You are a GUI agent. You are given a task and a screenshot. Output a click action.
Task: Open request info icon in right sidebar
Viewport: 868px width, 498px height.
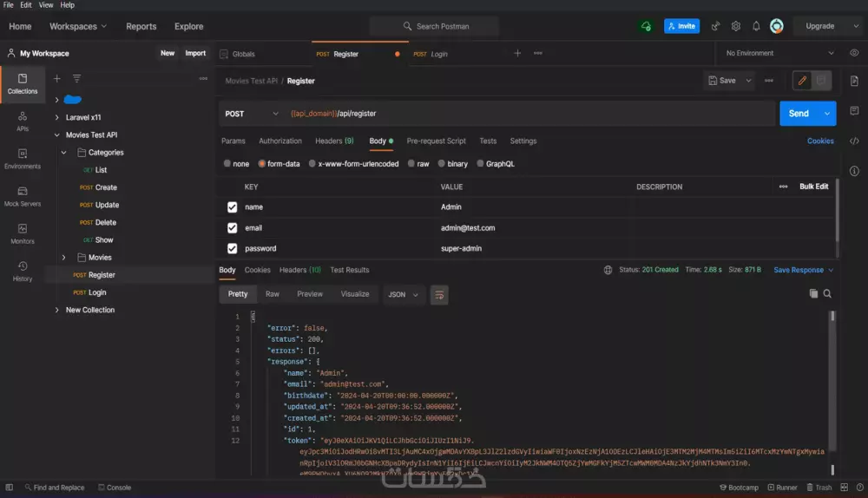pos(854,171)
